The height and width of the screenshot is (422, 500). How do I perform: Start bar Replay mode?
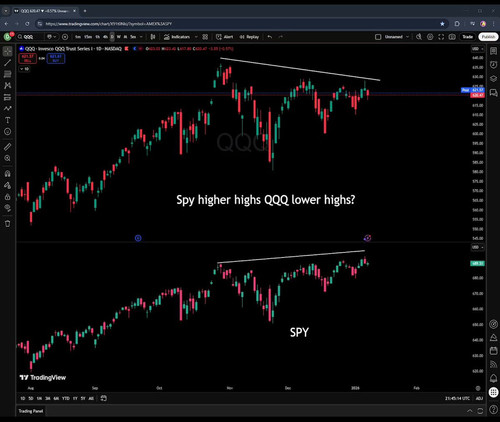(249, 37)
